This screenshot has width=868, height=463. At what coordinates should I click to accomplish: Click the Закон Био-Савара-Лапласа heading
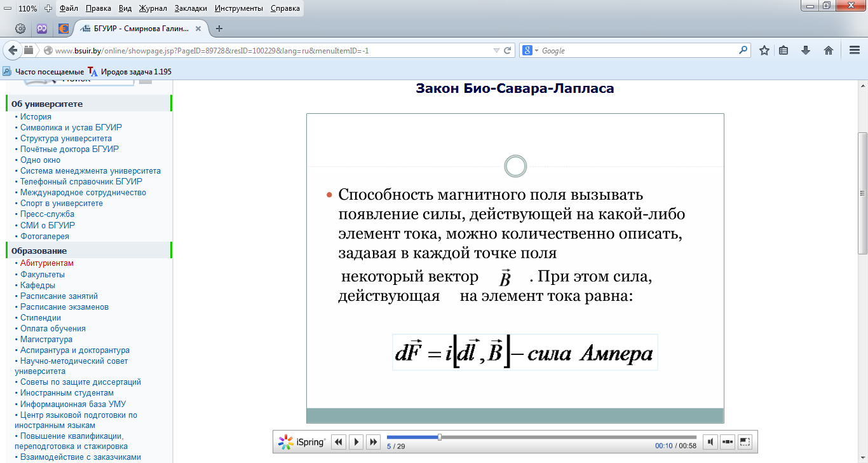coord(515,88)
